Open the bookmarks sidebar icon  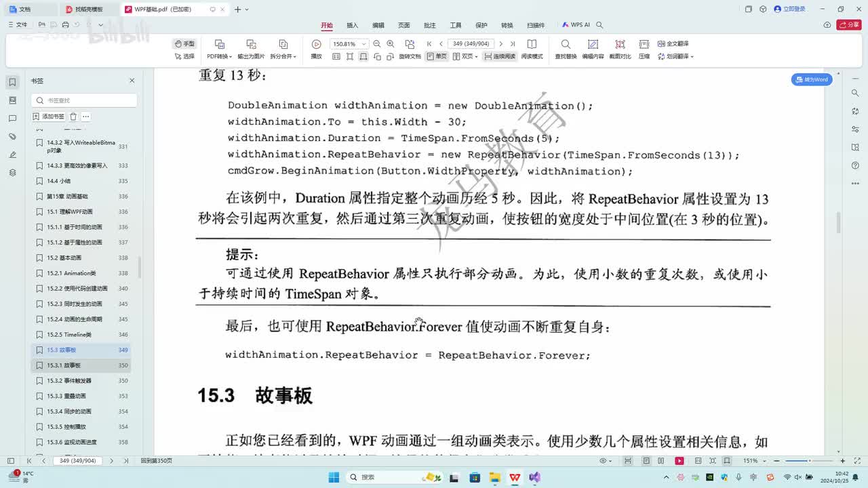12,82
